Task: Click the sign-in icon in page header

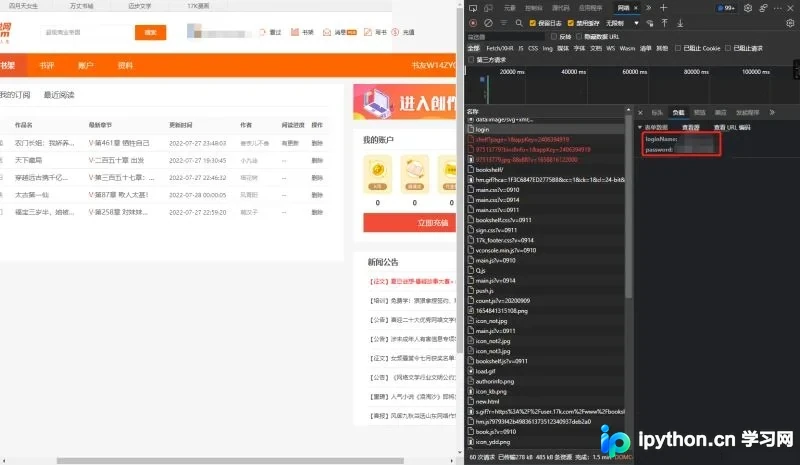Action: tap(262, 32)
